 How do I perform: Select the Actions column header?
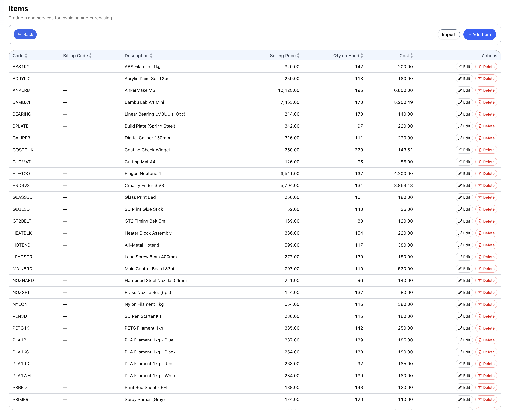(x=489, y=56)
